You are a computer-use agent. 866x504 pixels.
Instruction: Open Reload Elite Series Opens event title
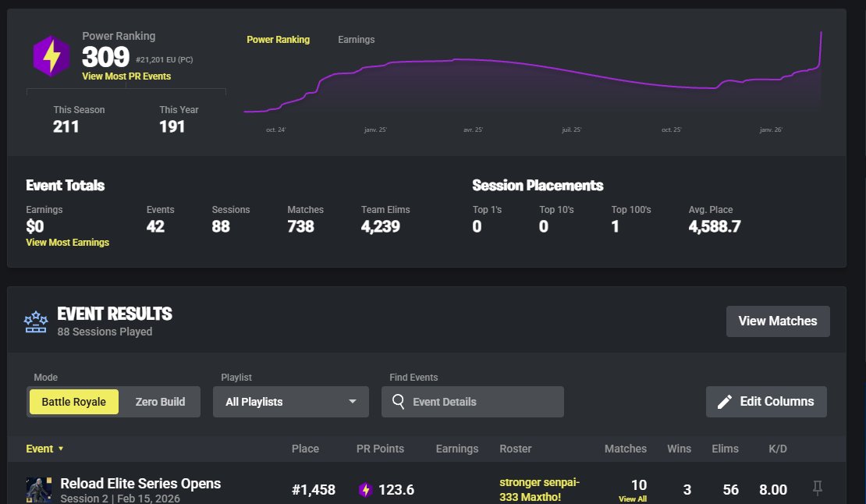[x=140, y=484]
